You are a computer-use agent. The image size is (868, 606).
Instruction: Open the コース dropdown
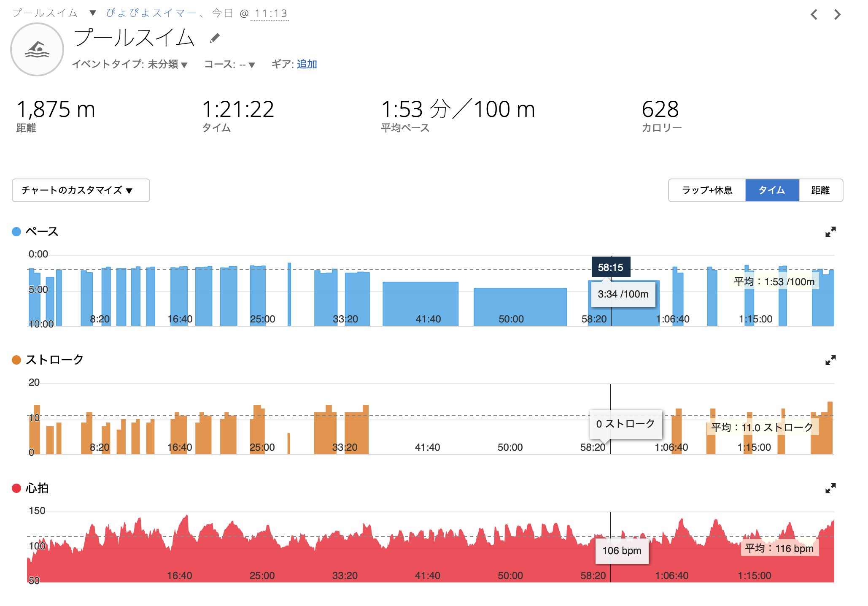[230, 64]
